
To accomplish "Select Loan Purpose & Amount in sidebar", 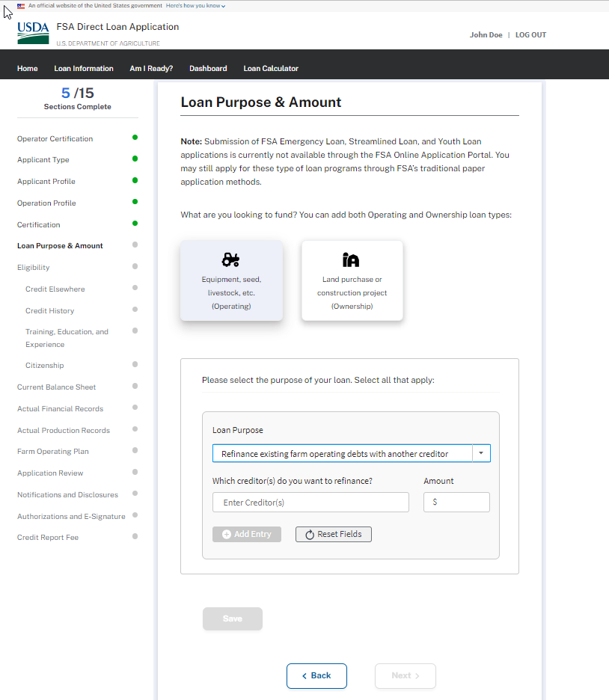I will 60,246.
